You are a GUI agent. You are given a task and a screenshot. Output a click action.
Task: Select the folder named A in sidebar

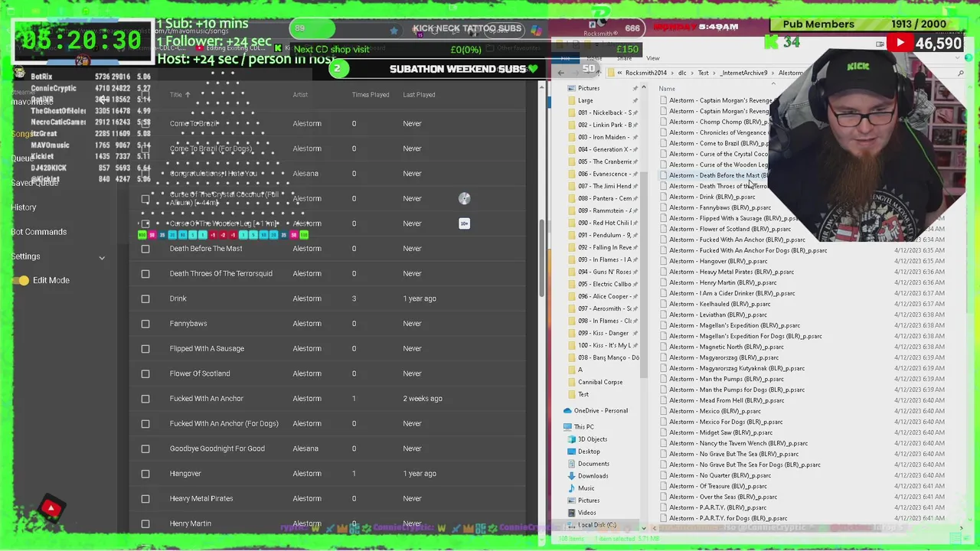pos(580,370)
